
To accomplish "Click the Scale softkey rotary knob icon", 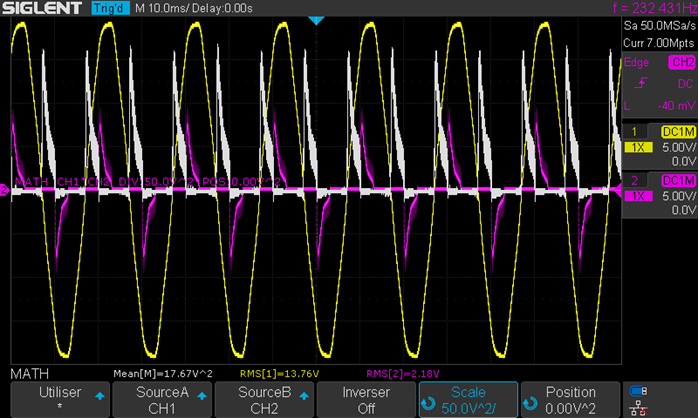I will click(428, 403).
